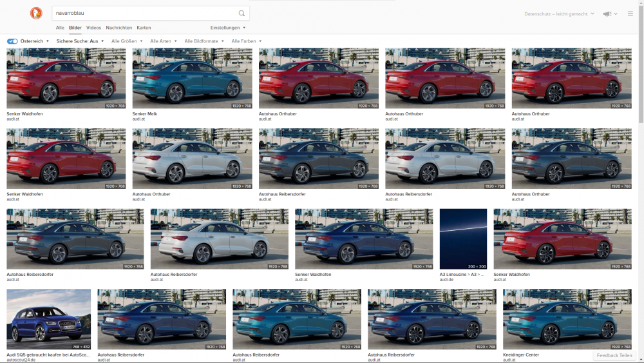This screenshot has height=363, width=644.
Task: Click the navarroblau search field
Action: 146,13
